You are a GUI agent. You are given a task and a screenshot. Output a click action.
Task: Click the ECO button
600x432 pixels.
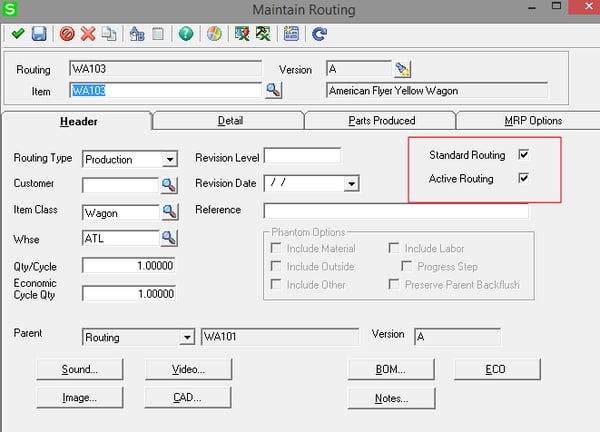pos(497,369)
